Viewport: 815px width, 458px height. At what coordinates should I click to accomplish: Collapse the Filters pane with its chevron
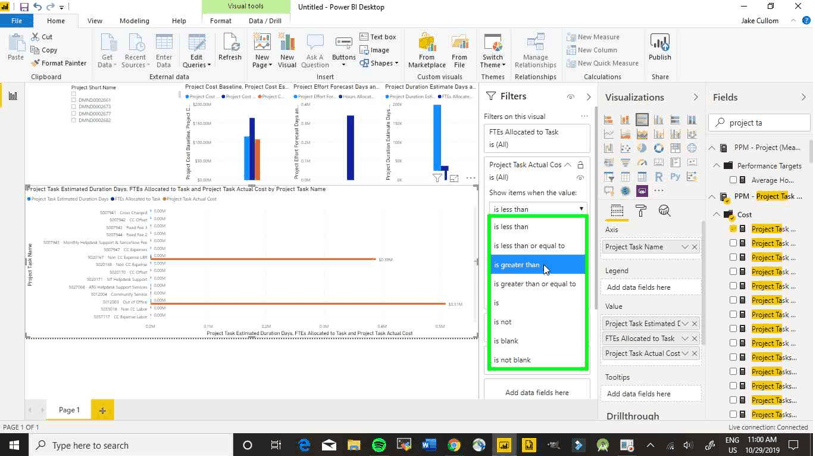588,97
